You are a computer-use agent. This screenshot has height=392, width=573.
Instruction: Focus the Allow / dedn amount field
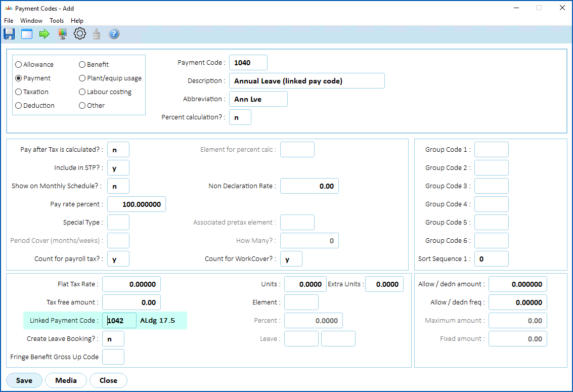[517, 284]
